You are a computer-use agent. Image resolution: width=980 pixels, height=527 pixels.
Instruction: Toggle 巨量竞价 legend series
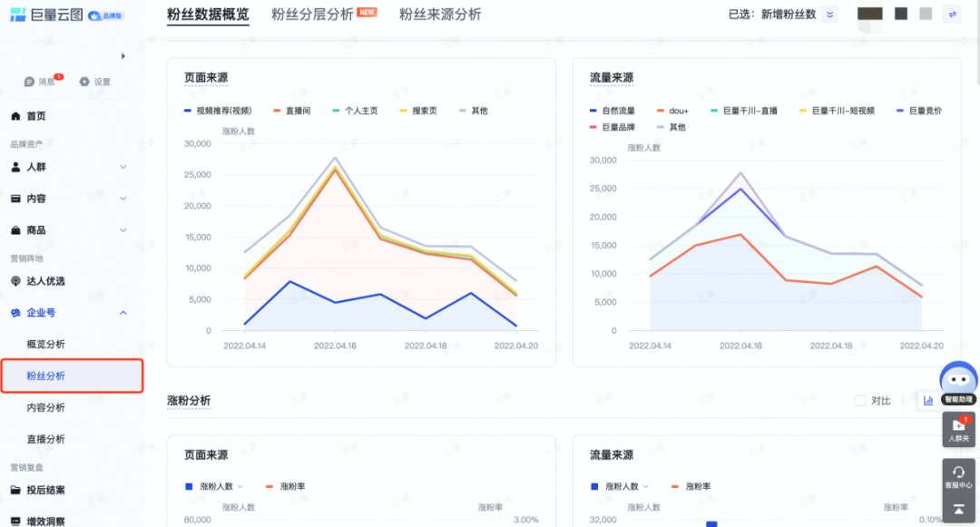point(918,111)
